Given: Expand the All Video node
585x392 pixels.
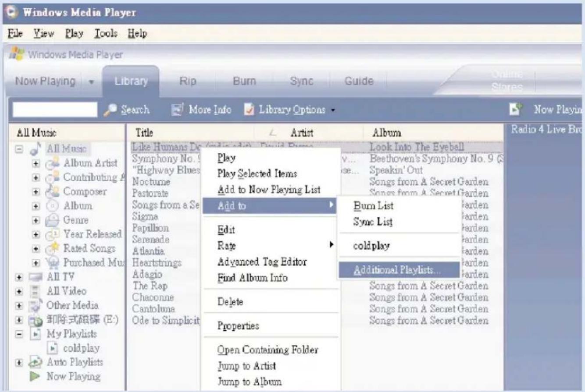Looking at the screenshot, I should pos(18,291).
